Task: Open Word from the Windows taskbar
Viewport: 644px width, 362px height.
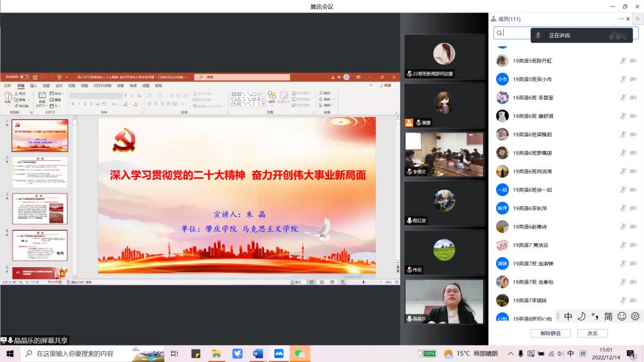Action: tap(257, 354)
